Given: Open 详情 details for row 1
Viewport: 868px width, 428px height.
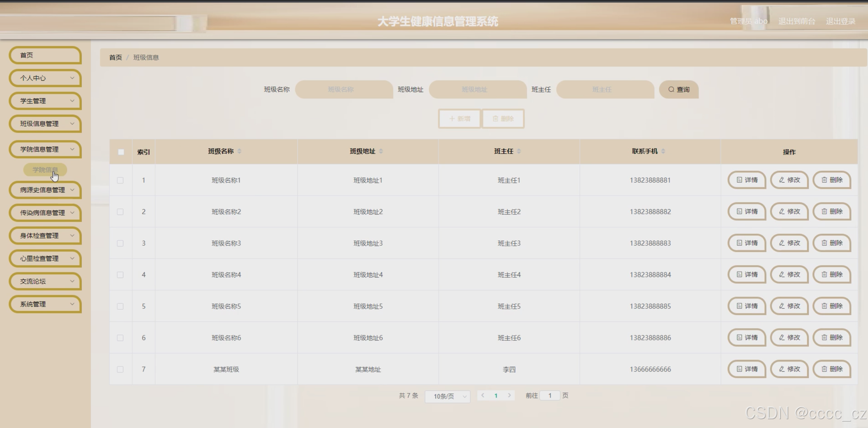Looking at the screenshot, I should [x=747, y=180].
